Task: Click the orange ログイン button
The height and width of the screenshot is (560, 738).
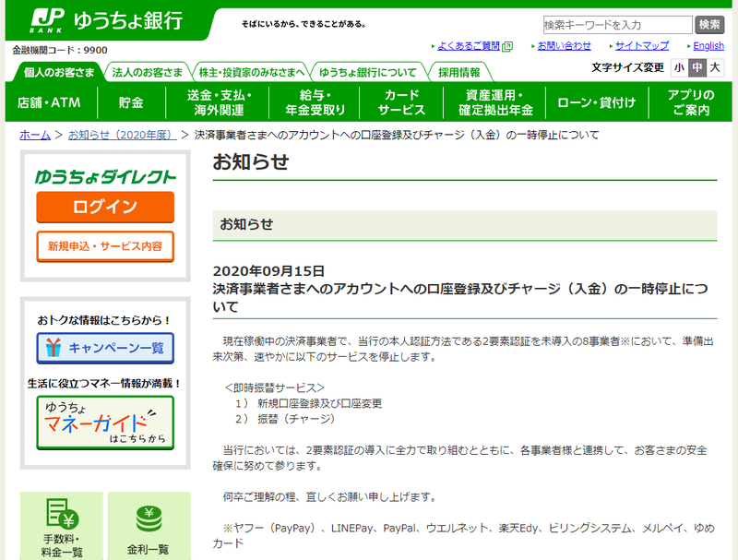Action: coord(105,207)
